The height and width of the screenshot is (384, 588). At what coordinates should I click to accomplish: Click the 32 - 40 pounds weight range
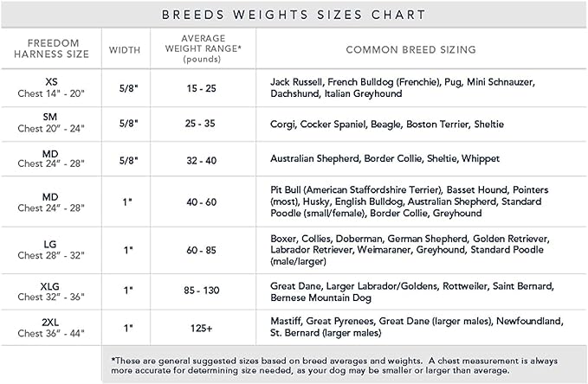[204, 159]
